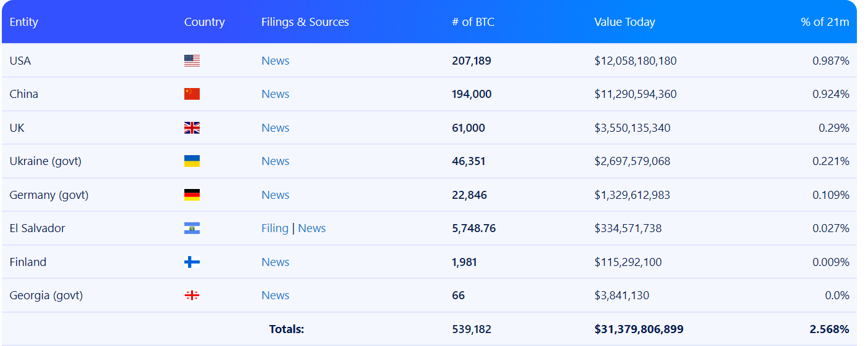
Task: Click the El Salvador flag icon
Action: point(192,228)
